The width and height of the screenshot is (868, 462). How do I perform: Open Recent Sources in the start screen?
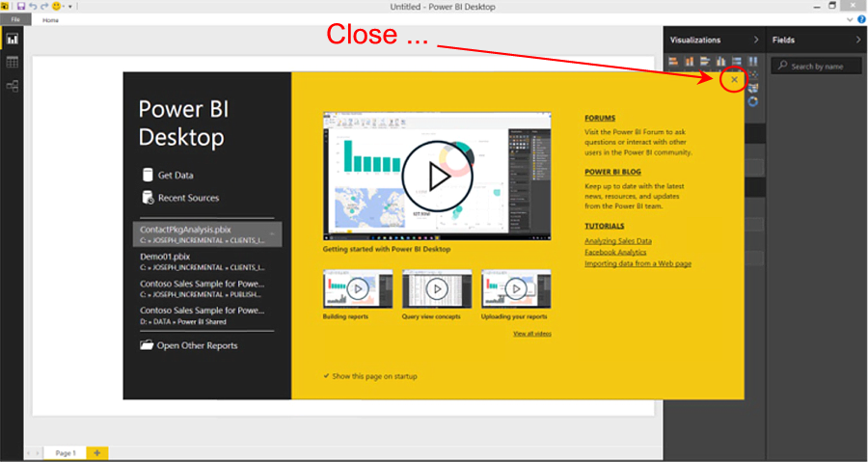click(188, 198)
